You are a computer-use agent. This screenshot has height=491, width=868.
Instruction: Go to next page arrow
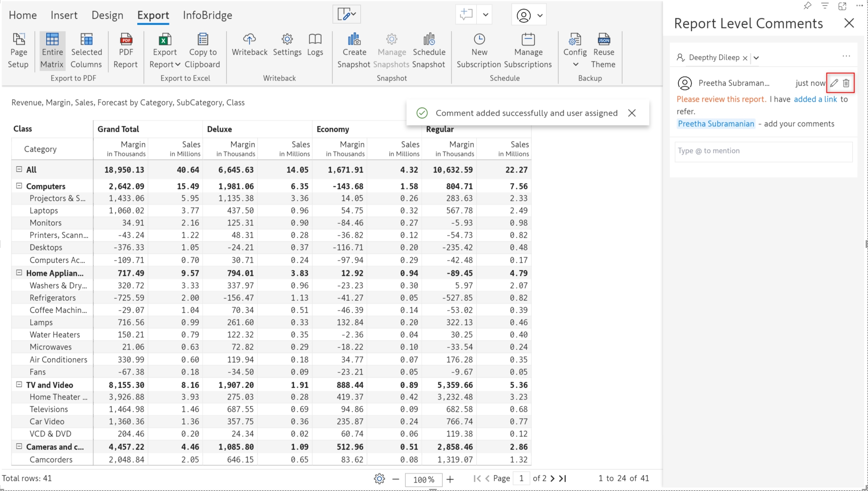point(552,478)
